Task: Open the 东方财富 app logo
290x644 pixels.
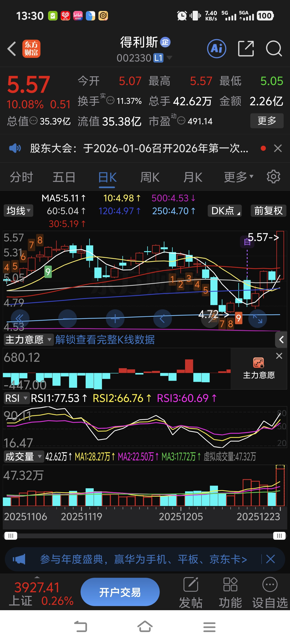Action: click(x=31, y=49)
